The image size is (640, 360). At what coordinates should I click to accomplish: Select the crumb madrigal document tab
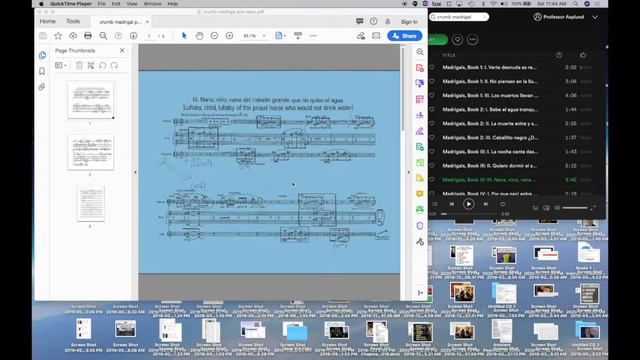point(120,22)
